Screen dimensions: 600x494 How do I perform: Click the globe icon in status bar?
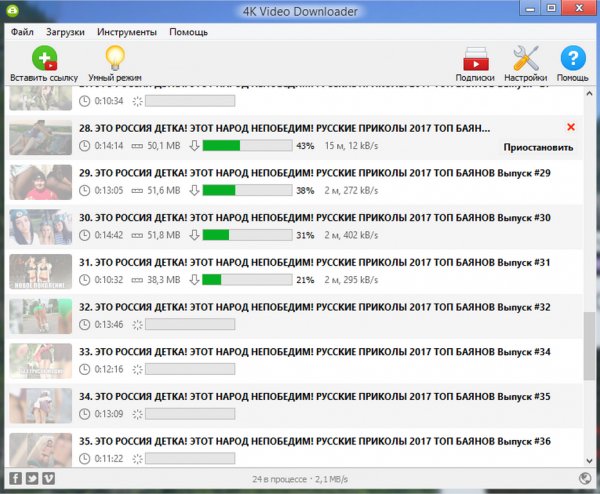pos(585,478)
